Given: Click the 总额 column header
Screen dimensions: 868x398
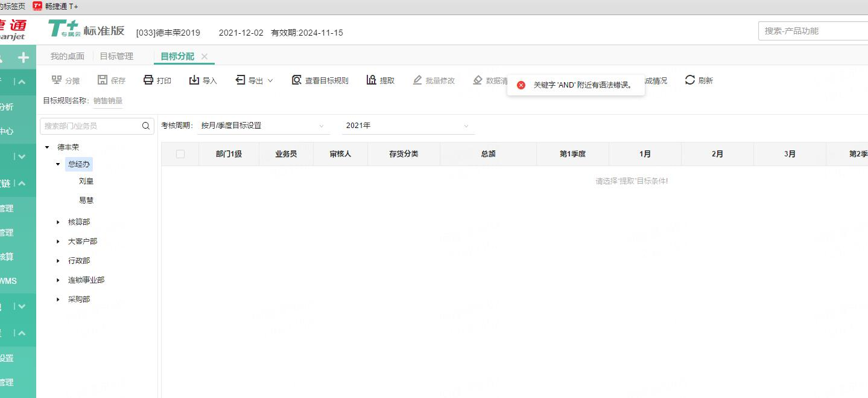Looking at the screenshot, I should [x=488, y=154].
